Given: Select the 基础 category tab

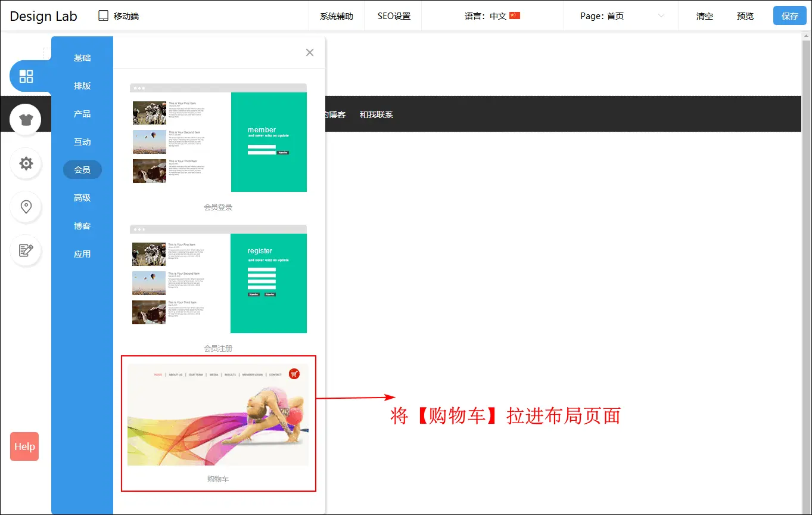Looking at the screenshot, I should [82, 58].
